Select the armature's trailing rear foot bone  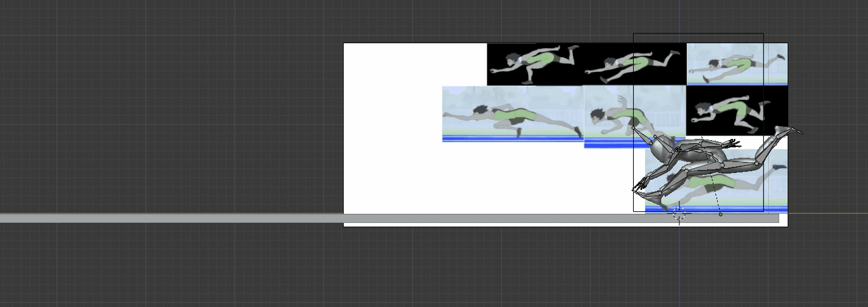tap(789, 130)
